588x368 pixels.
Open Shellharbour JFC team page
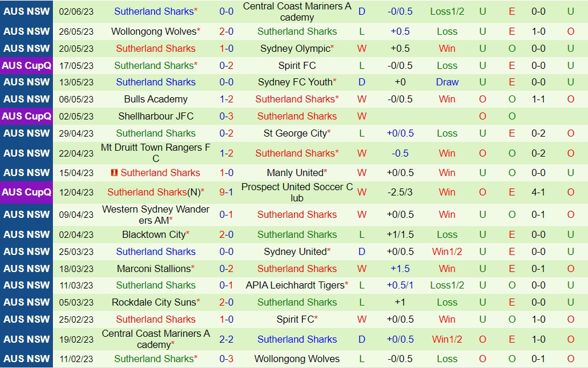156,116
